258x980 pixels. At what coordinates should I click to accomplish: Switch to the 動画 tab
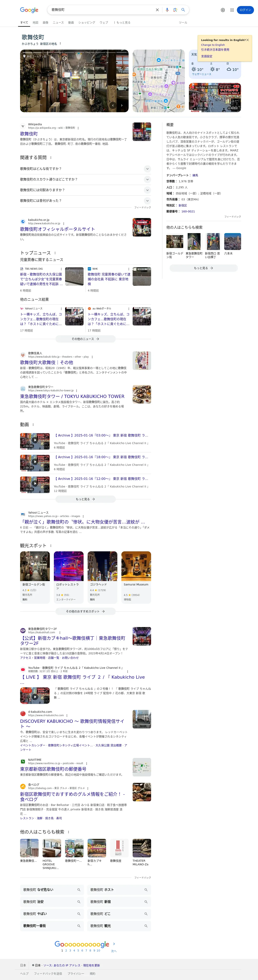pyautogui.click(x=71, y=22)
